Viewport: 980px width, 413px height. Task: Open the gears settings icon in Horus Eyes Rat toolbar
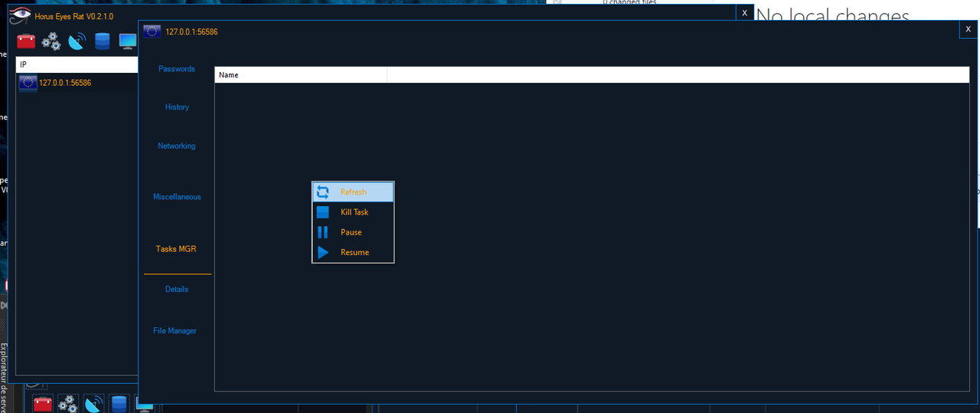pos(51,41)
